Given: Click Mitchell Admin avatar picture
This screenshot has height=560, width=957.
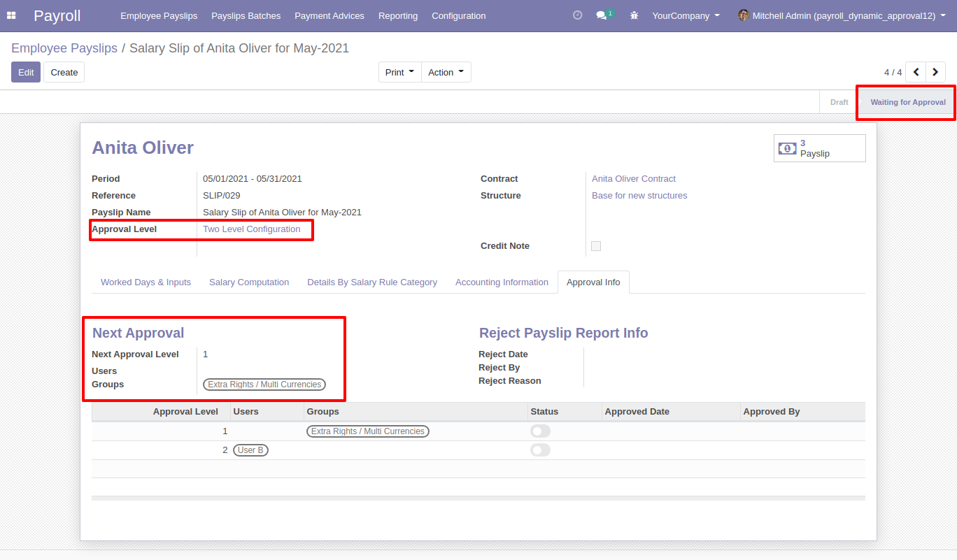Looking at the screenshot, I should coord(744,15).
